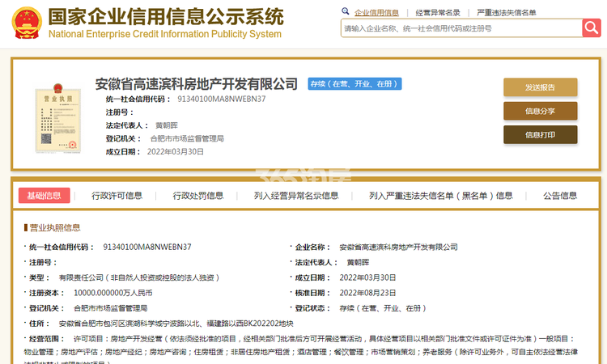Click the 信息分享 button
607x364 pixels.
click(x=540, y=111)
